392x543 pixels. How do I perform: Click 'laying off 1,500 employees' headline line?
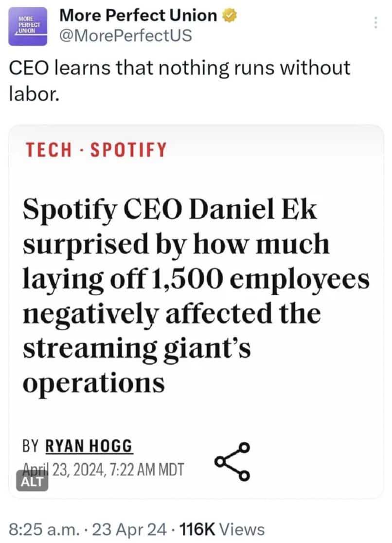coord(196,280)
